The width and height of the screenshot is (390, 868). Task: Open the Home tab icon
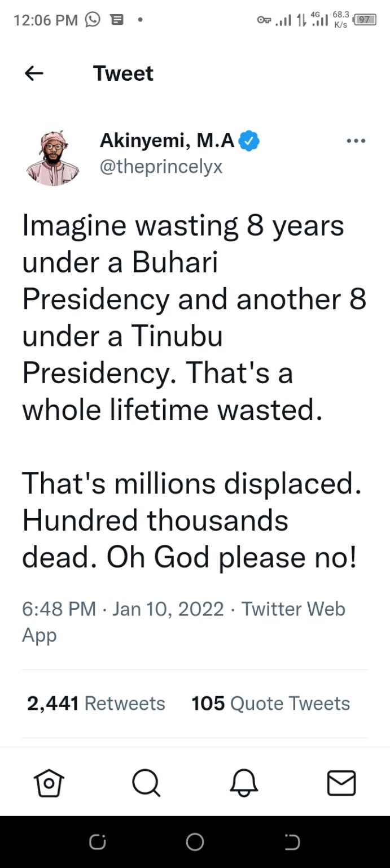pos(49,783)
